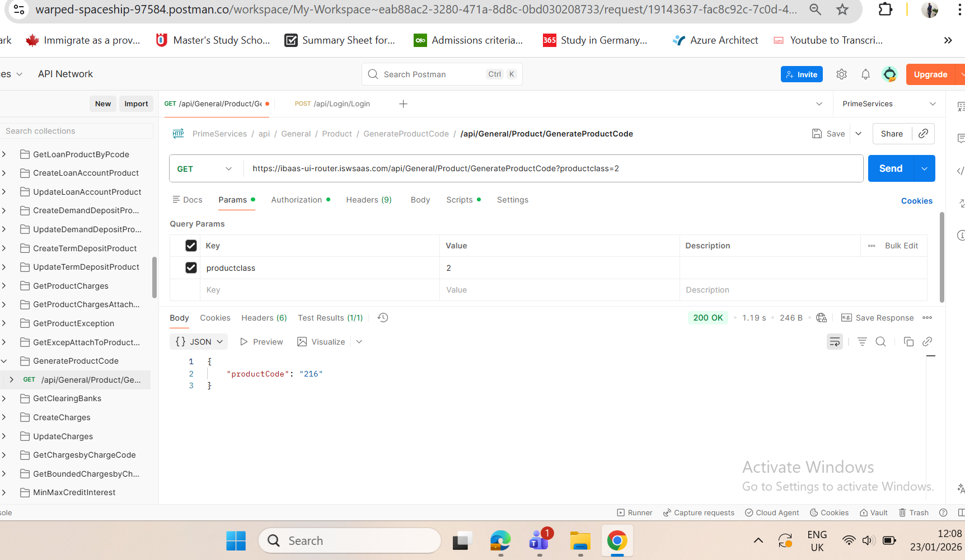Toggle the wrap lines icon in response
This screenshot has width=965, height=560.
point(835,342)
